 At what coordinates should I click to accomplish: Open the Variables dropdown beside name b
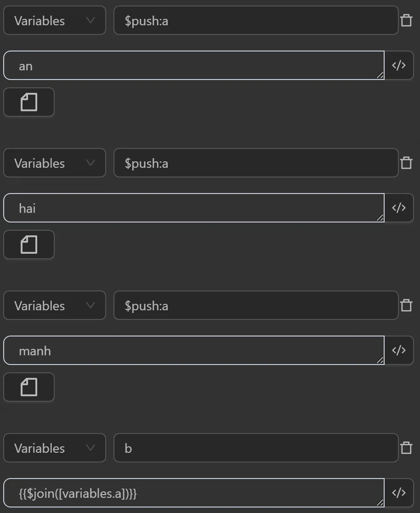point(54,448)
